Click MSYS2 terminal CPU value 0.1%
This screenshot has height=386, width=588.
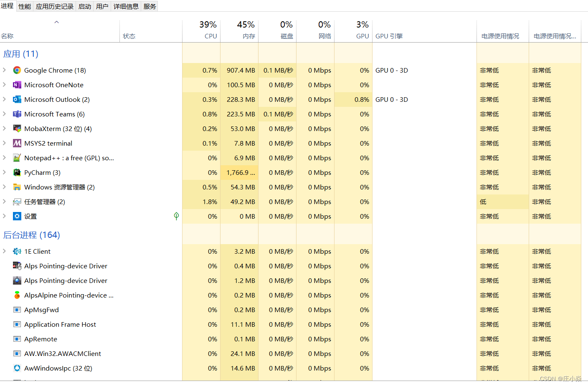pyautogui.click(x=210, y=143)
